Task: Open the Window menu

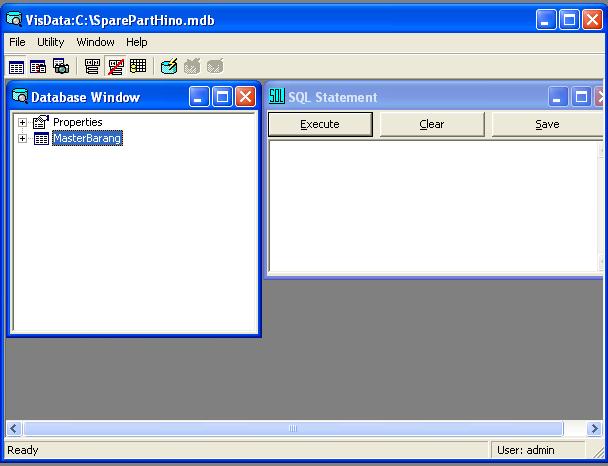Action: (95, 42)
